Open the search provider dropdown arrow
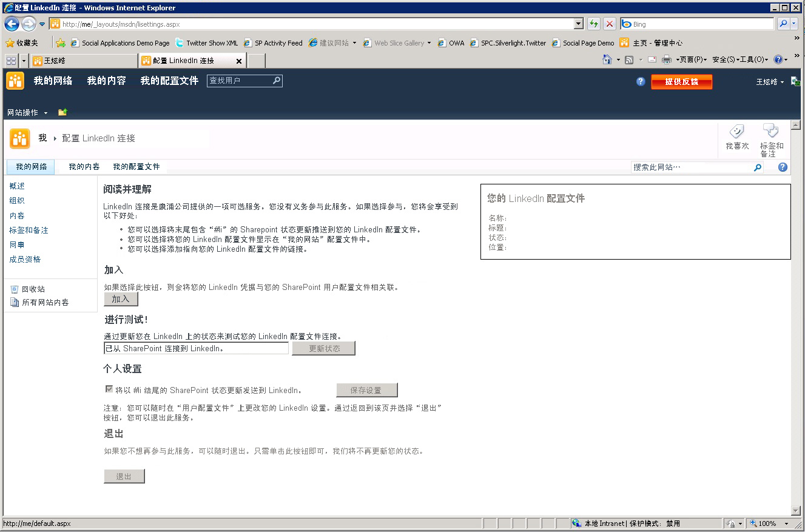The width and height of the screenshot is (805, 532). tap(793, 24)
